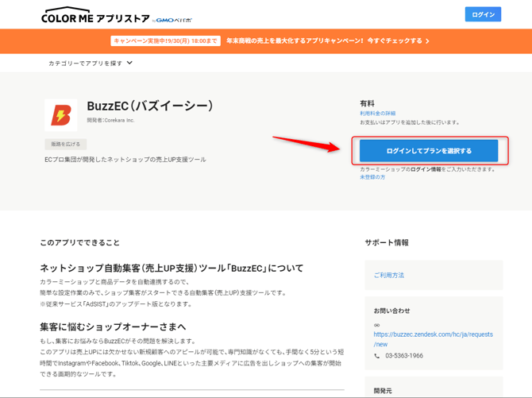Click the chain link icon under お問い合わせ
The width and height of the screenshot is (532, 398).
coord(377,325)
